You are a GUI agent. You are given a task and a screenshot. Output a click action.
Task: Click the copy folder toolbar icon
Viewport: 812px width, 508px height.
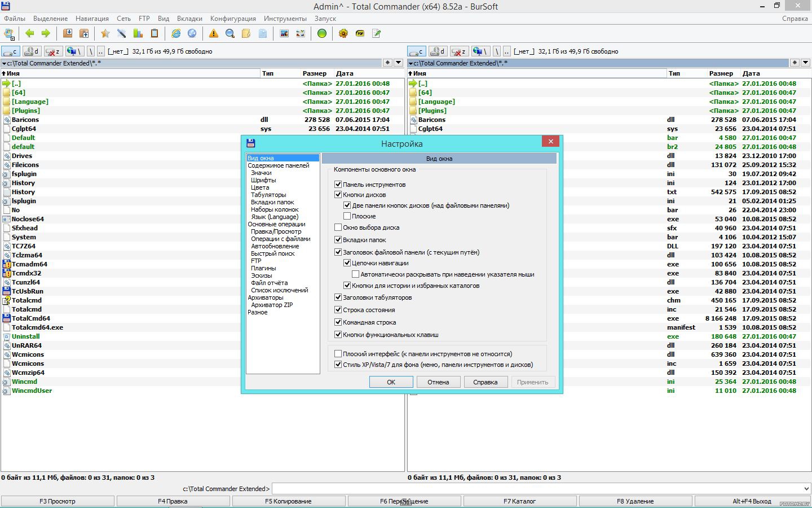tap(246, 33)
